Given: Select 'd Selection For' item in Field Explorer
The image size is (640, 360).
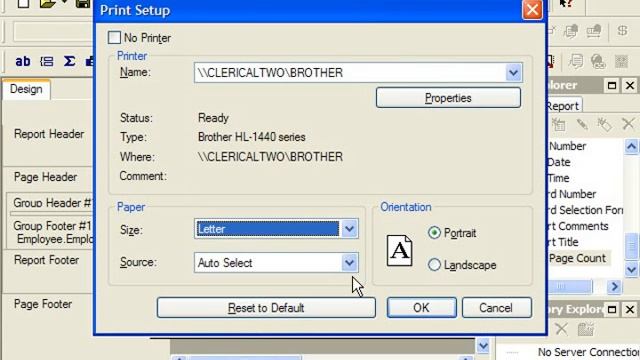Looking at the screenshot, I should point(585,210).
